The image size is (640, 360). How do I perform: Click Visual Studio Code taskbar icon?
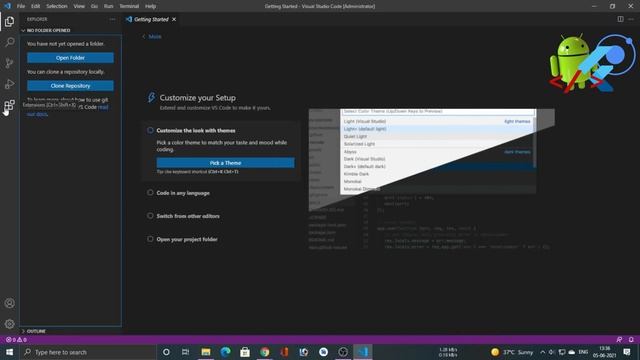click(x=363, y=352)
